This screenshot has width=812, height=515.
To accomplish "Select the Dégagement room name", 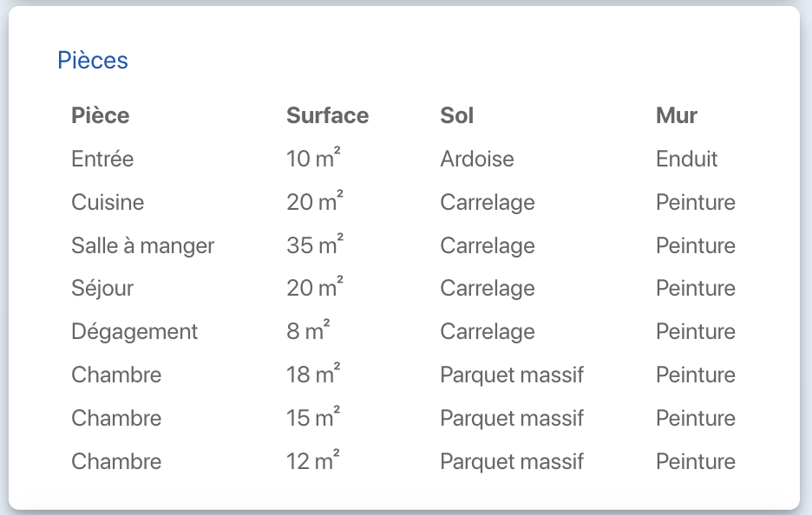I will click(x=134, y=332).
